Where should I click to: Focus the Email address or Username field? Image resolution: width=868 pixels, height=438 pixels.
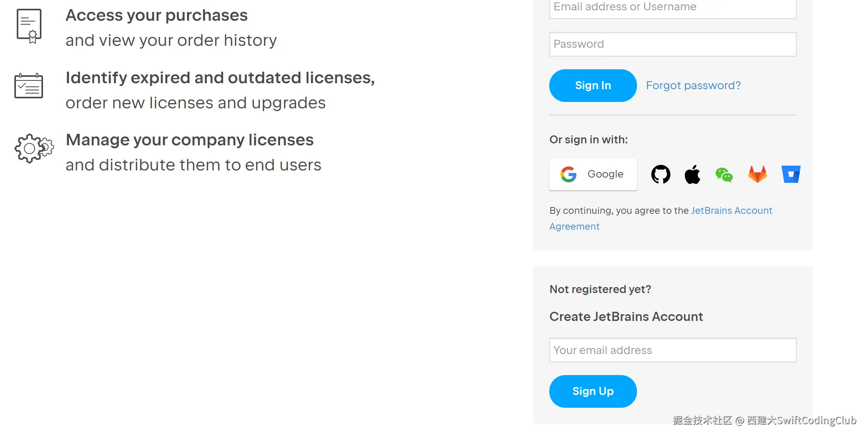pos(672,8)
